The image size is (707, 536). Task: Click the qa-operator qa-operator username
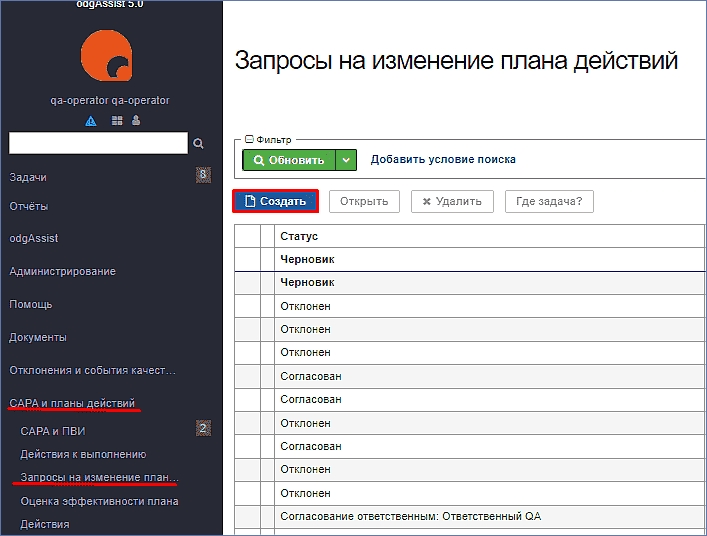(110, 100)
